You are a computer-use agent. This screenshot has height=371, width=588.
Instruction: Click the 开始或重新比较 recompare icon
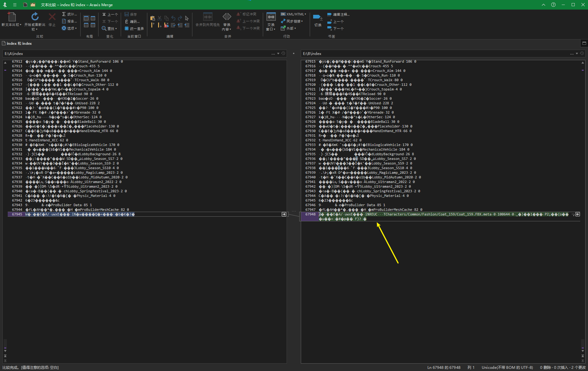(35, 17)
